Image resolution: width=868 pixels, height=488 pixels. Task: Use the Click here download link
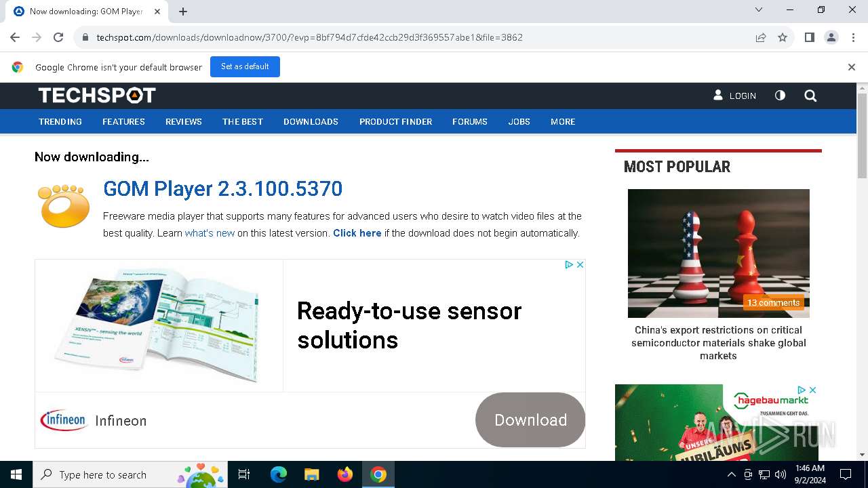pyautogui.click(x=357, y=233)
